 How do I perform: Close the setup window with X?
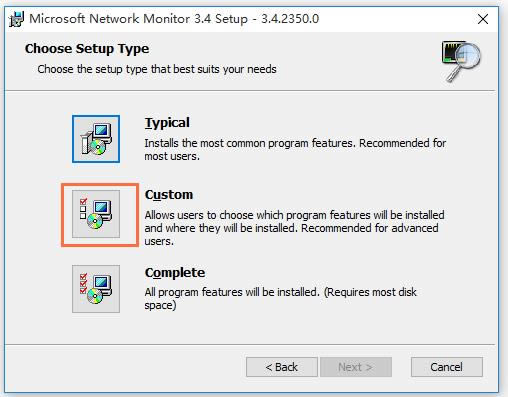coord(483,19)
